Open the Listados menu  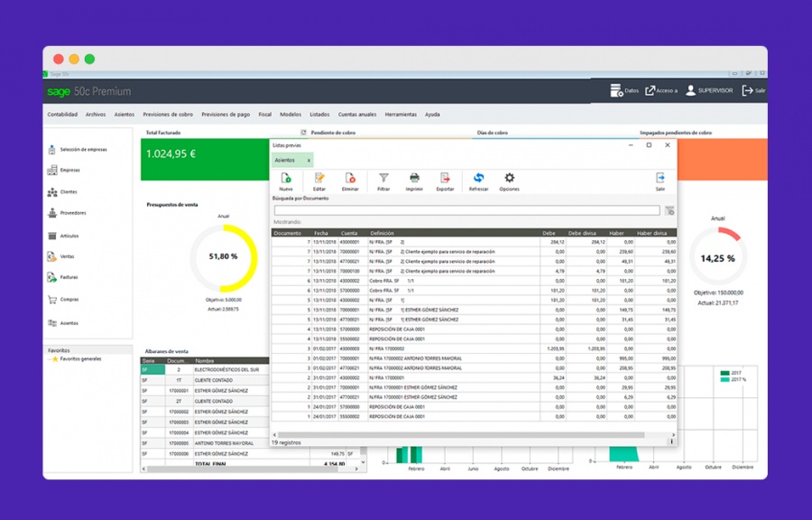point(319,115)
